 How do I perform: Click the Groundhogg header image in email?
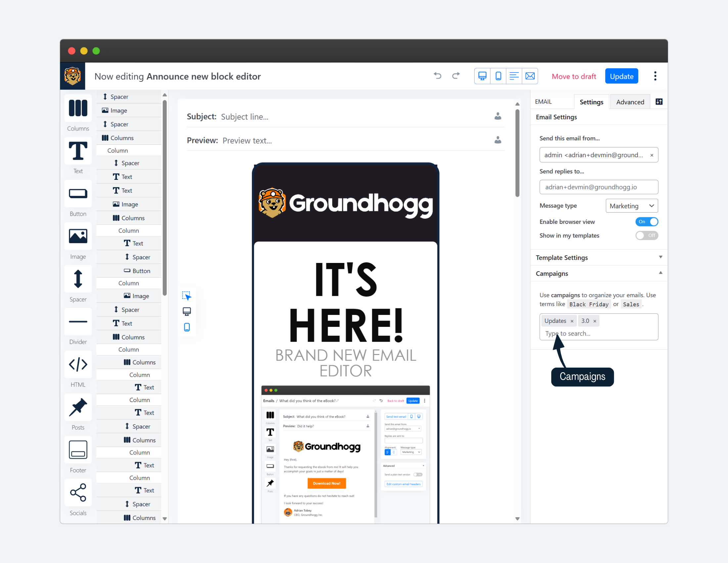click(346, 203)
